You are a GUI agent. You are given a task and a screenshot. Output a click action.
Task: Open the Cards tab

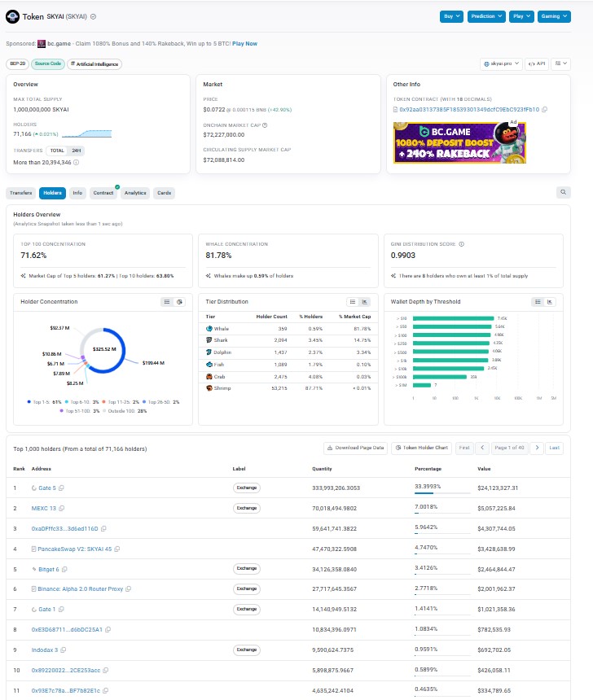(x=164, y=193)
